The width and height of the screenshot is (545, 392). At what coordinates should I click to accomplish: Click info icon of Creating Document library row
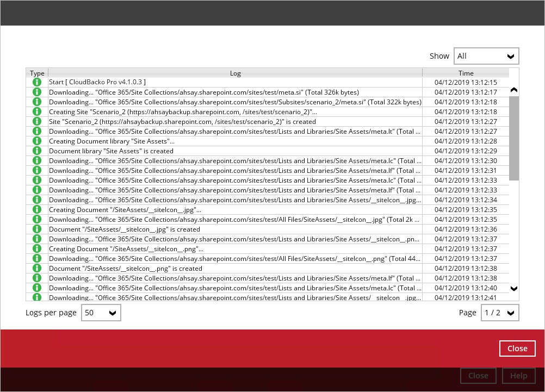click(37, 141)
